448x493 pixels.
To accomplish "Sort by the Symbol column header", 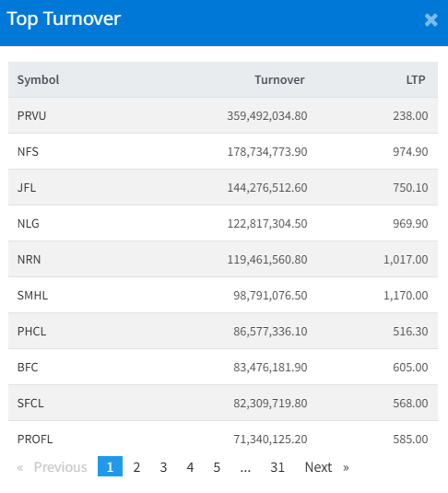I will coord(38,80).
